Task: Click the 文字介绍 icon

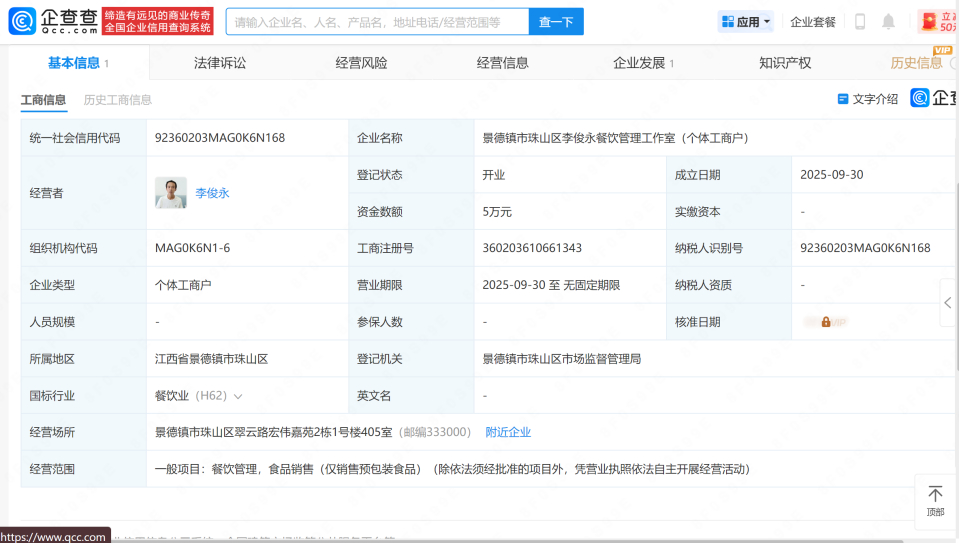Action: click(843, 99)
